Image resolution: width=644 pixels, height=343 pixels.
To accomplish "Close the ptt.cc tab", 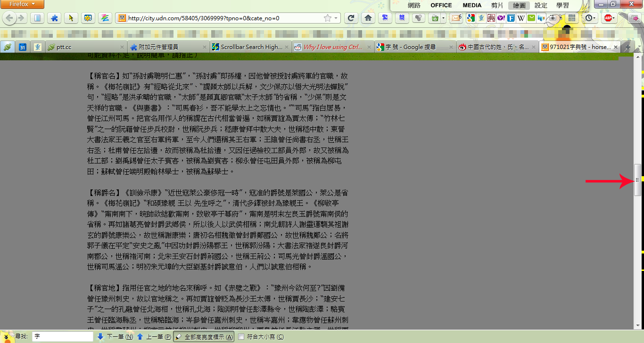I will [x=122, y=47].
